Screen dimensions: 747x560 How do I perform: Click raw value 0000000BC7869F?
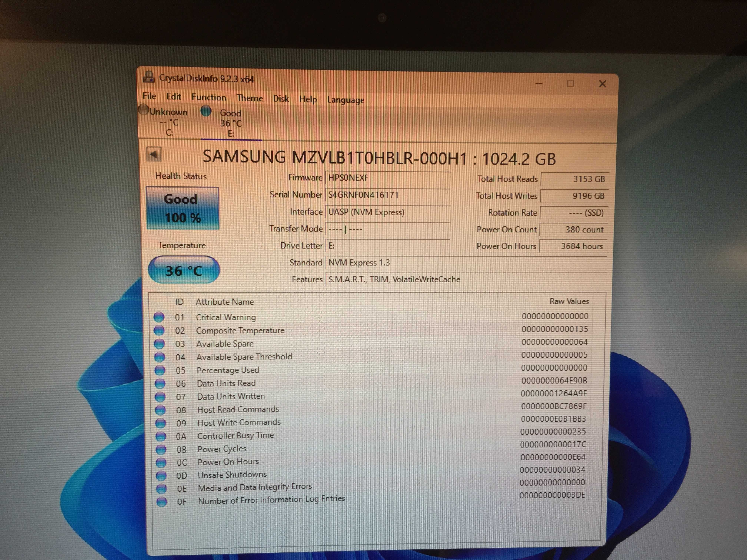[554, 406]
